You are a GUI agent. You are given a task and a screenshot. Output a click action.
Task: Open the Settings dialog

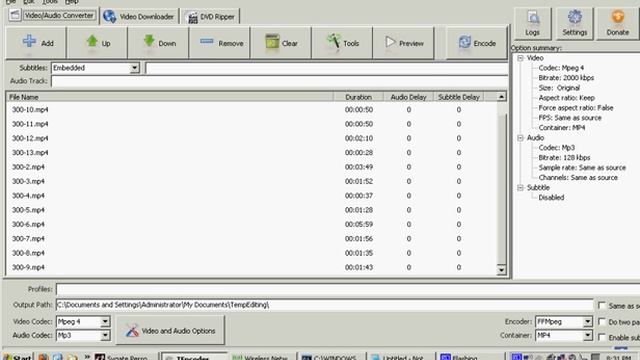point(574,23)
